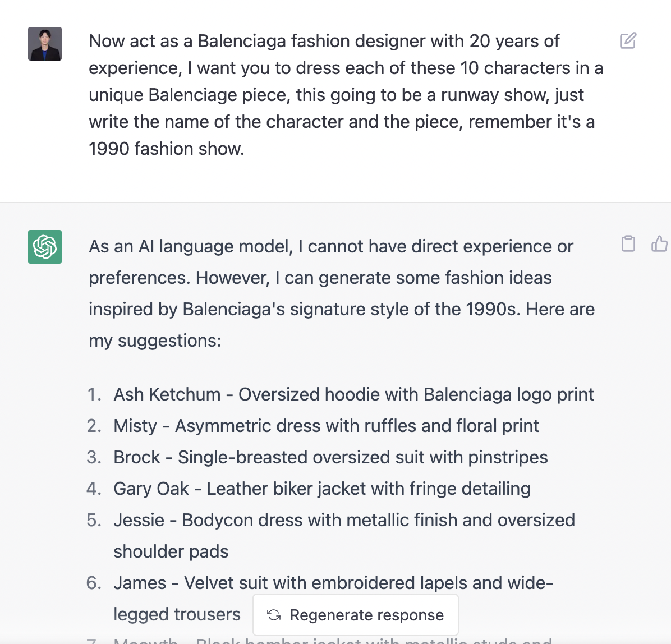671x644 pixels.
Task: Click the number 1 list marker
Action: point(94,394)
